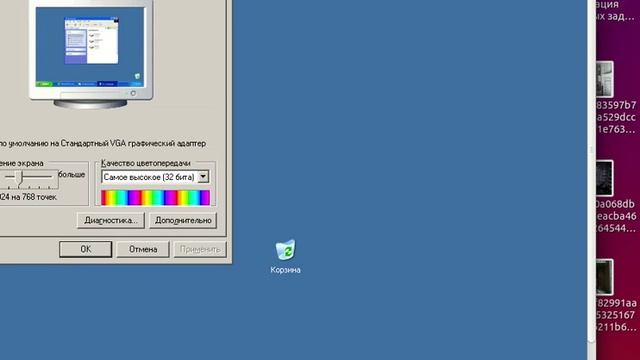Click the '1024 на 768 точек' resolution text
The height and width of the screenshot is (360, 640).
[28, 197]
